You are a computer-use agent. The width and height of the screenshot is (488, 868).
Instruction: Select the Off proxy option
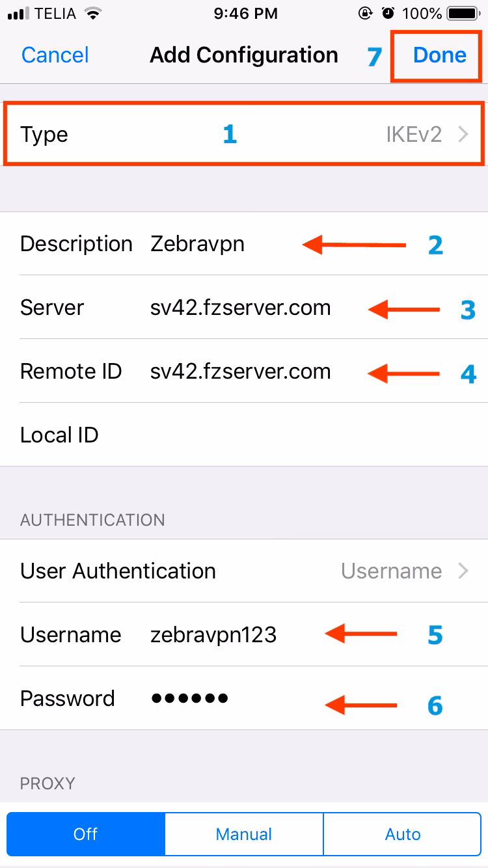coord(85,834)
